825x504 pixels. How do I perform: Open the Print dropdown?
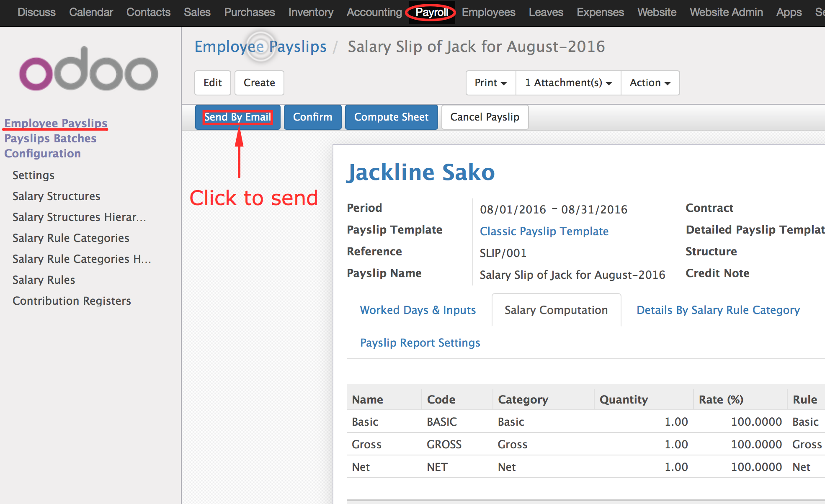tap(491, 83)
